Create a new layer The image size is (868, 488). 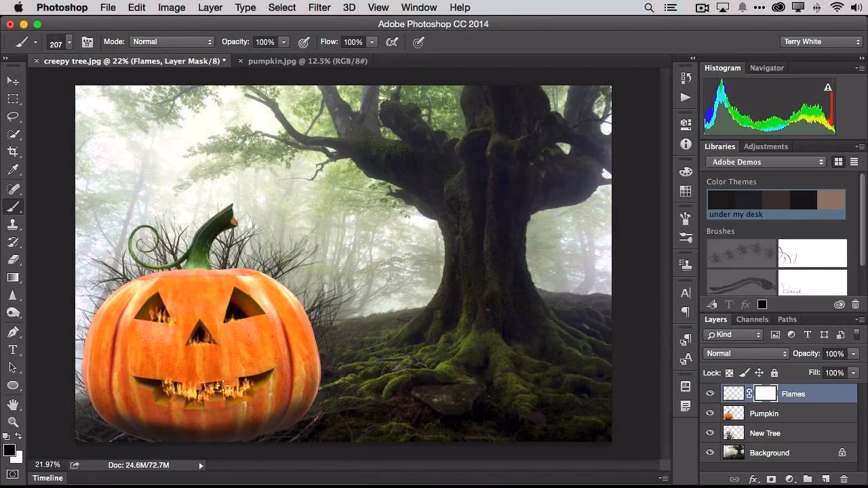click(x=827, y=479)
